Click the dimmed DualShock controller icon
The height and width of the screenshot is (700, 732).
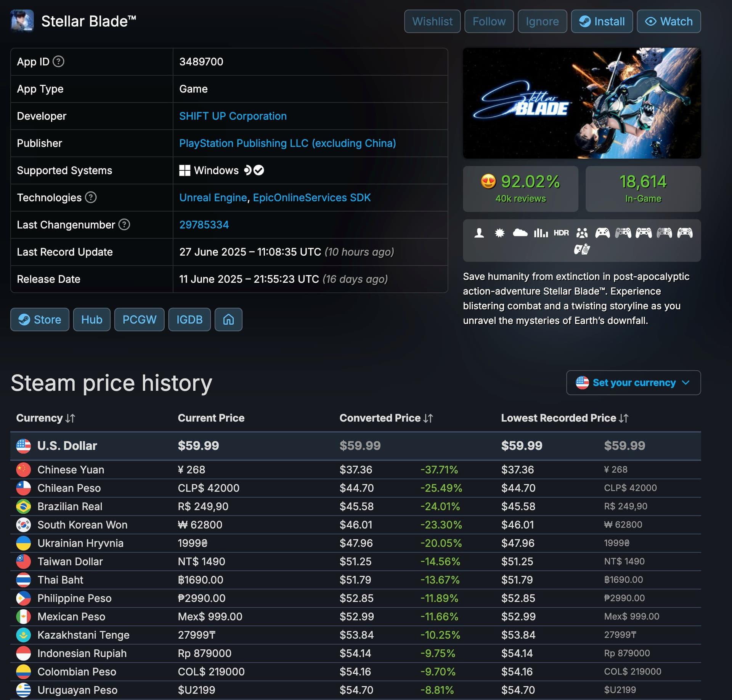(623, 232)
